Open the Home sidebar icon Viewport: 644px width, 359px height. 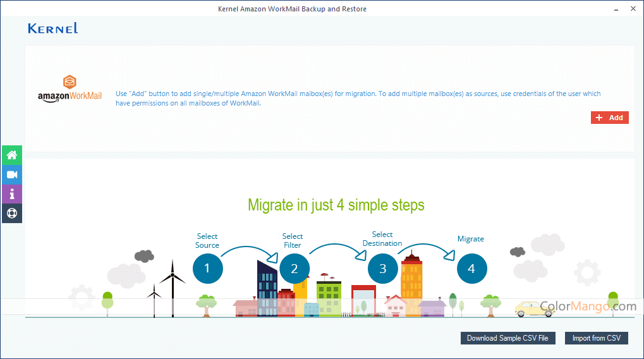(x=11, y=155)
